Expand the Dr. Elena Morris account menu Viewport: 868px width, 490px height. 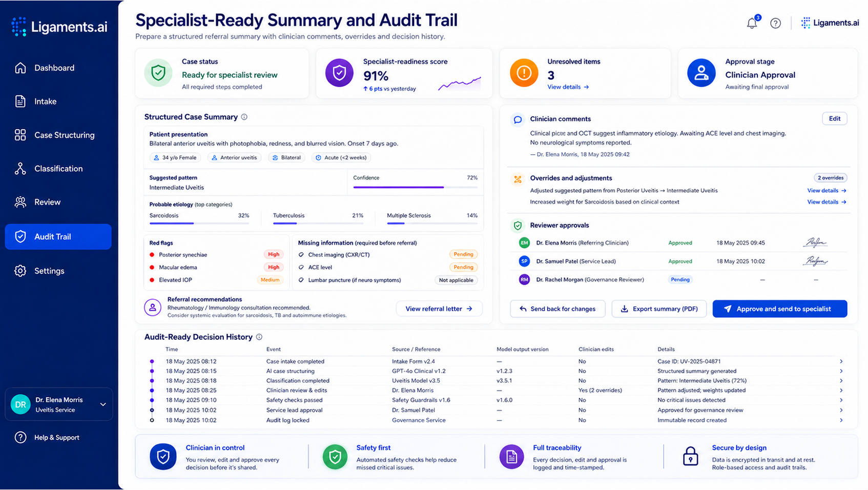103,404
